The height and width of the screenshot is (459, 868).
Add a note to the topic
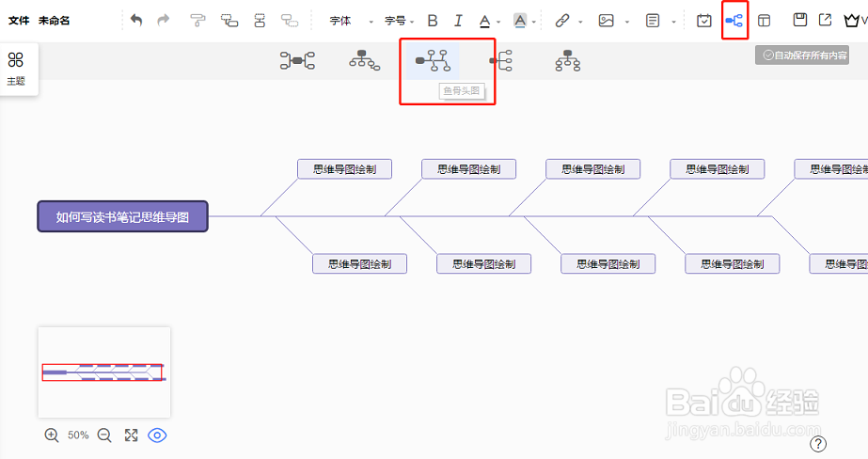pyautogui.click(x=653, y=21)
